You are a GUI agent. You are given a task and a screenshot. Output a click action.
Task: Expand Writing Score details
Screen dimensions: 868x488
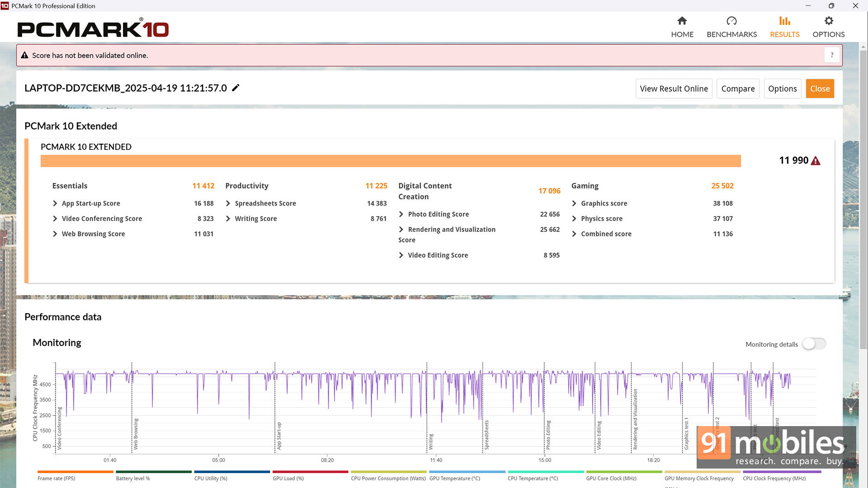tap(228, 219)
